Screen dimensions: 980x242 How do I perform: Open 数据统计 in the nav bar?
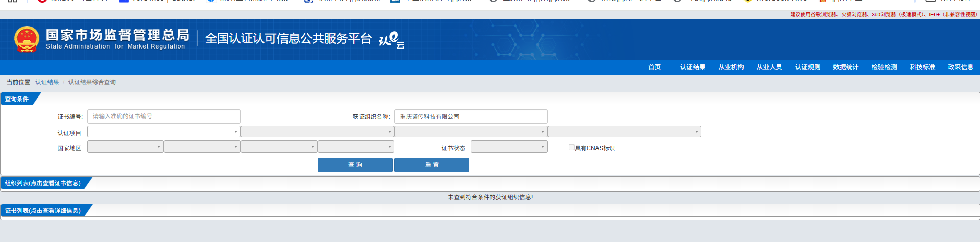pos(846,67)
